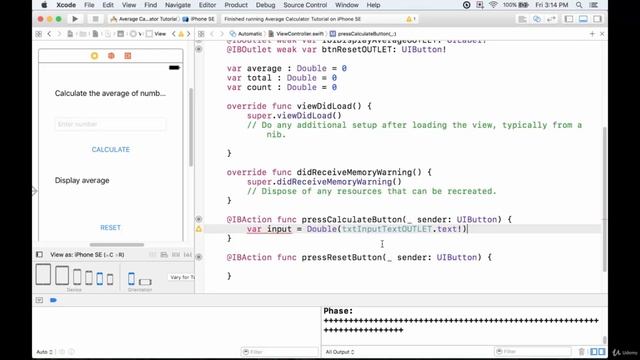
Task: Clear the console with trash icon
Action: pyautogui.click(x=582, y=351)
